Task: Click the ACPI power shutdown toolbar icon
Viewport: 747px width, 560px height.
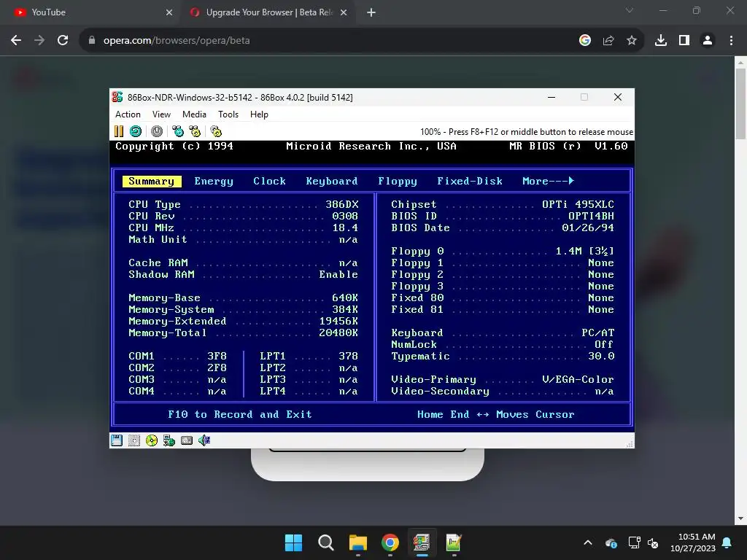Action: click(x=157, y=131)
